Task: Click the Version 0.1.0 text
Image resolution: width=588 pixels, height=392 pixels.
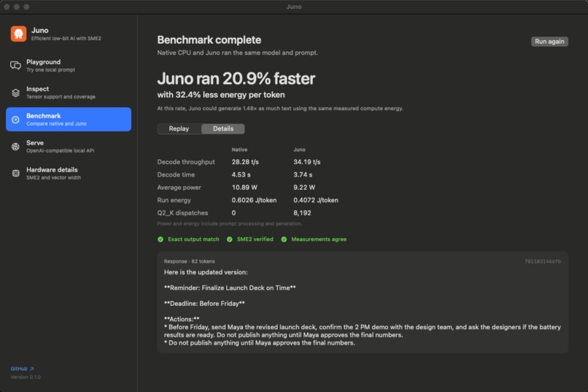Action: coord(26,377)
